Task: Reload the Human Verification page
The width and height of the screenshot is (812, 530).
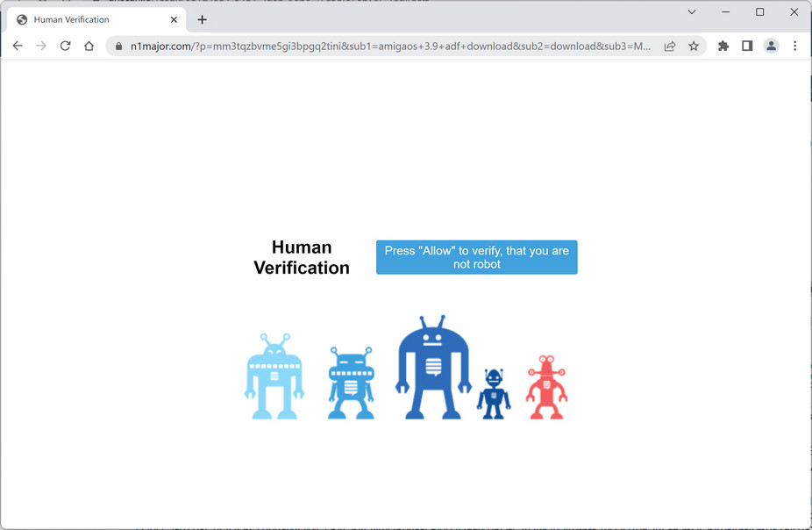Action: click(x=65, y=46)
